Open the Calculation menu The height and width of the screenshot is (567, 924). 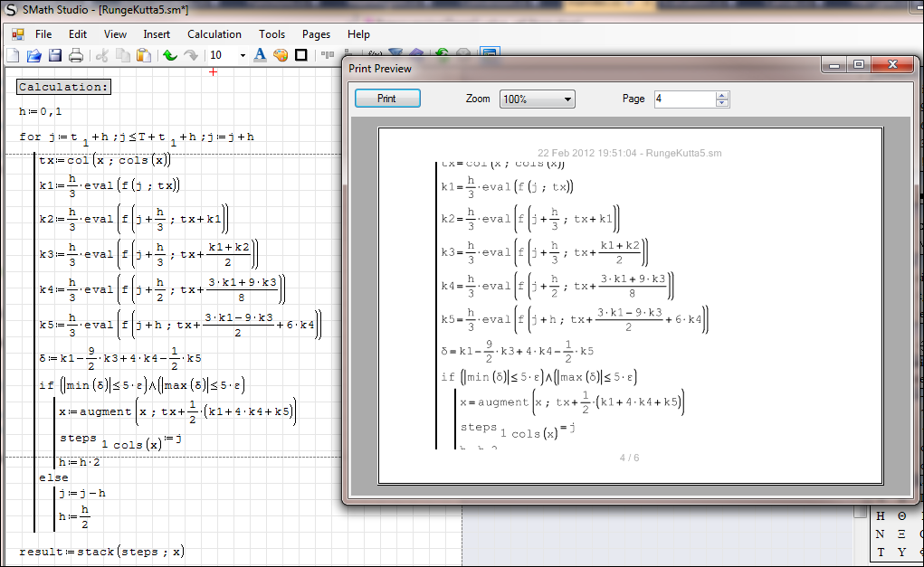[214, 34]
